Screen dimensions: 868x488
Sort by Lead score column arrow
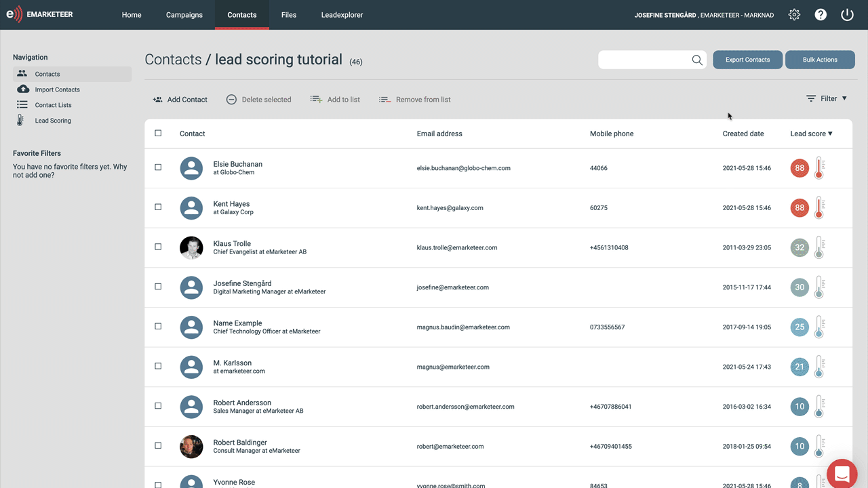point(830,134)
